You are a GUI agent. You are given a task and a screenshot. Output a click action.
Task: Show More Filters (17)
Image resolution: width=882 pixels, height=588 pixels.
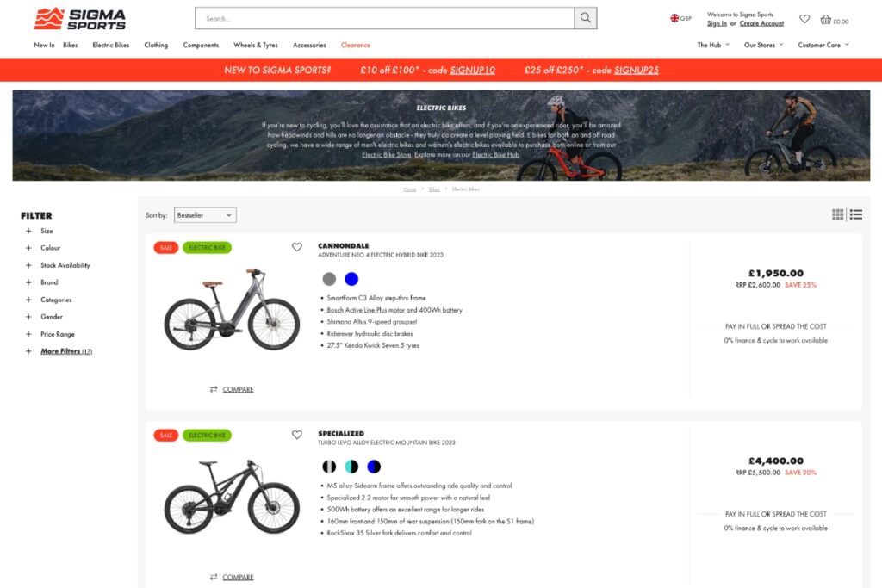(x=65, y=351)
